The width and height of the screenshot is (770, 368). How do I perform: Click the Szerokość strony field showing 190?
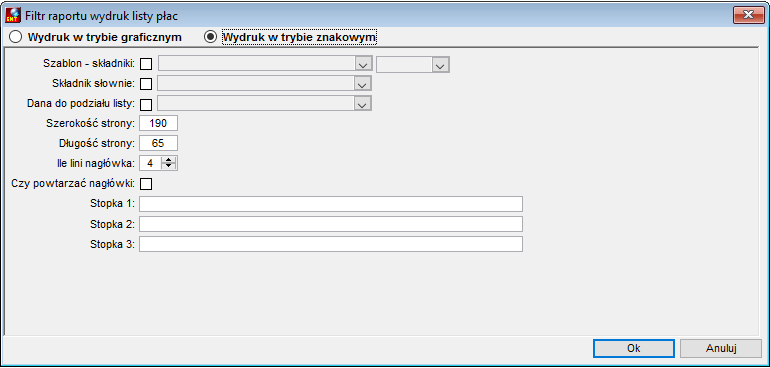pos(158,123)
